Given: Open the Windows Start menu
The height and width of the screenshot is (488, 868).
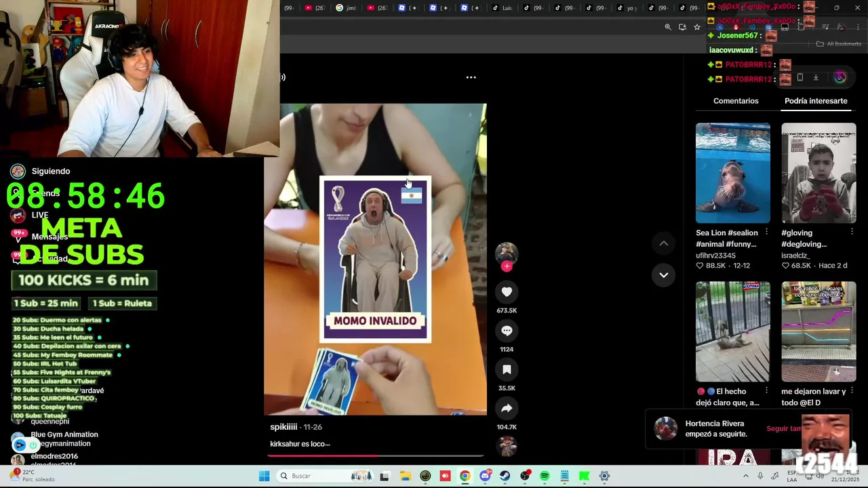Looking at the screenshot, I should pyautogui.click(x=264, y=476).
